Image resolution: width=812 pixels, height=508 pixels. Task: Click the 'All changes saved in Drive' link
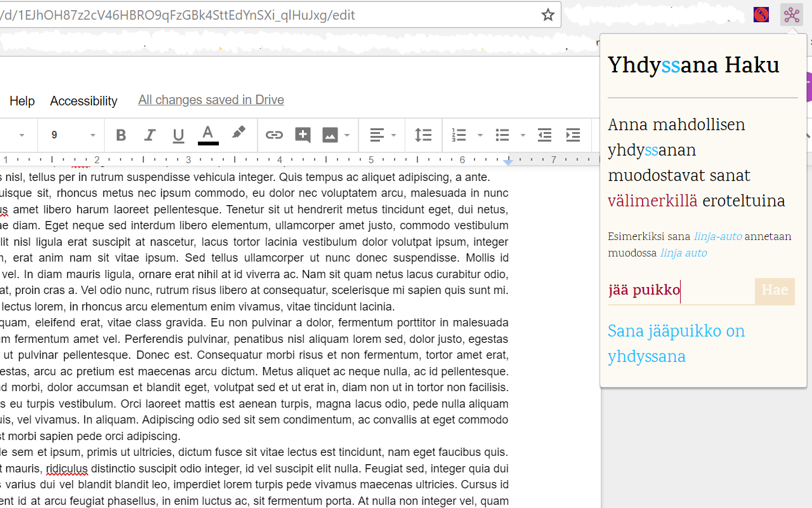click(211, 100)
